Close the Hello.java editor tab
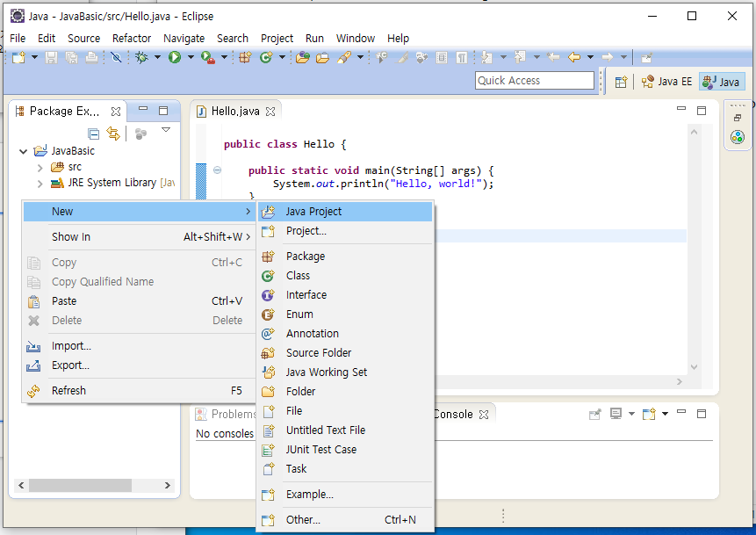This screenshot has width=756, height=535. pos(270,112)
